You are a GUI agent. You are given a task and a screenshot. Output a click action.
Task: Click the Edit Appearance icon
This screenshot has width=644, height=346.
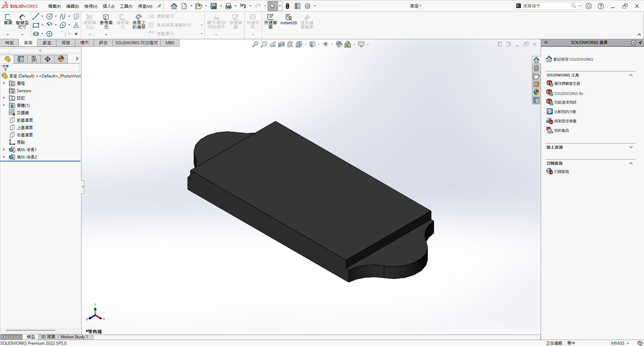click(x=339, y=44)
